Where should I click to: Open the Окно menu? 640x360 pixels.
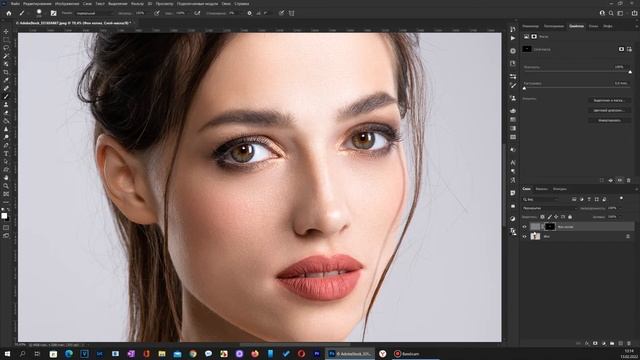[x=226, y=4]
